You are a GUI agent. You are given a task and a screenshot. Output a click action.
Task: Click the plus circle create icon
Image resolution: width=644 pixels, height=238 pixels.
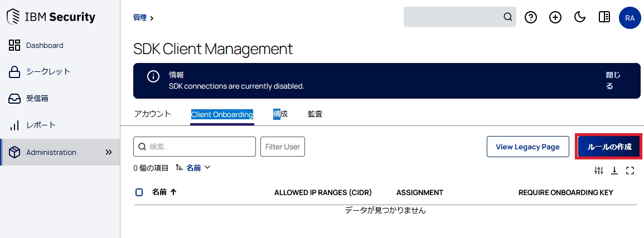click(555, 17)
